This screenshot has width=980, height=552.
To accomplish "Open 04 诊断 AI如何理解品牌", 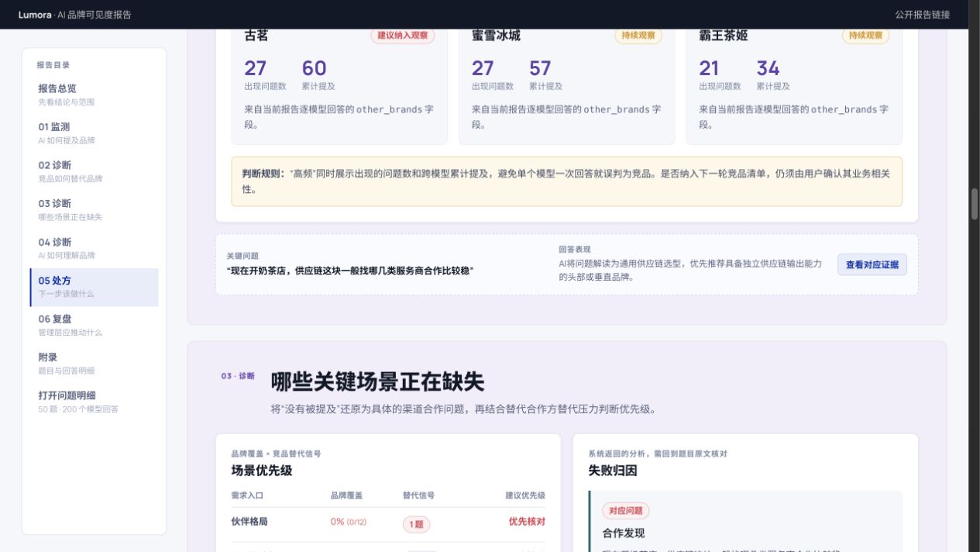I will (94, 248).
